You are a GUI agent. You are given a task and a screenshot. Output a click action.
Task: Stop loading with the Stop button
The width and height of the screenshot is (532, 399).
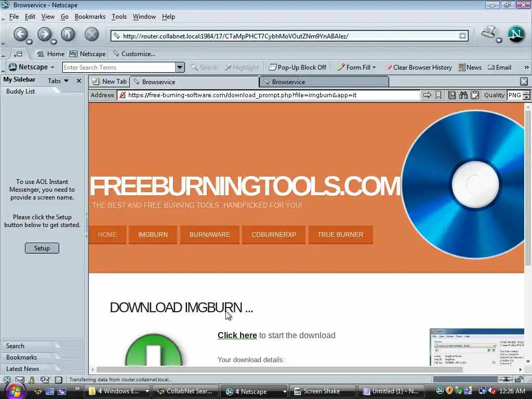(91, 34)
